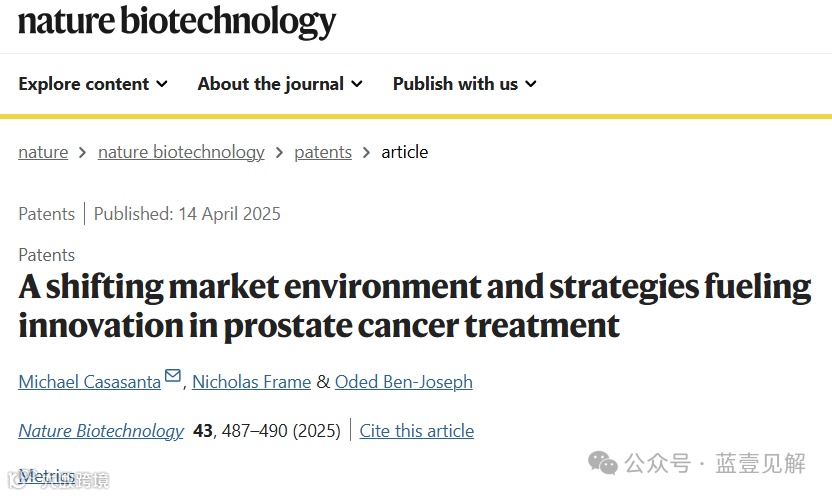This screenshot has height=496, width=832.
Task: Go to the nature breadcrumb link
Action: (x=43, y=152)
